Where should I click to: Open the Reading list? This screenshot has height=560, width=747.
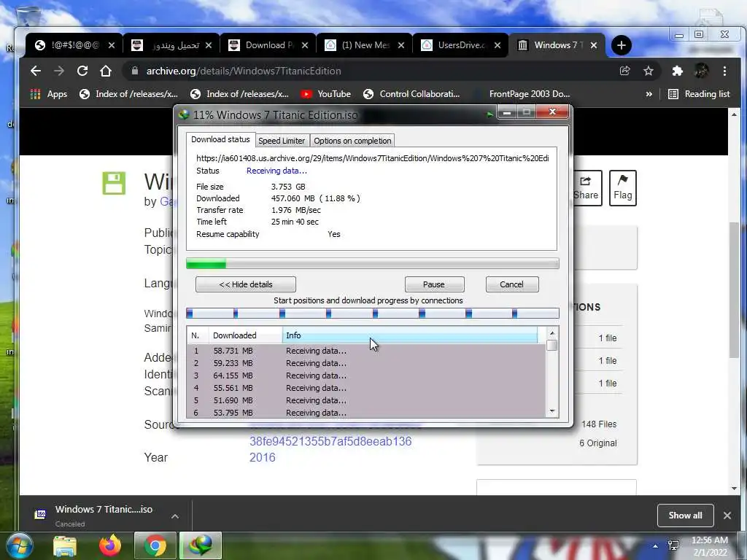699,94
